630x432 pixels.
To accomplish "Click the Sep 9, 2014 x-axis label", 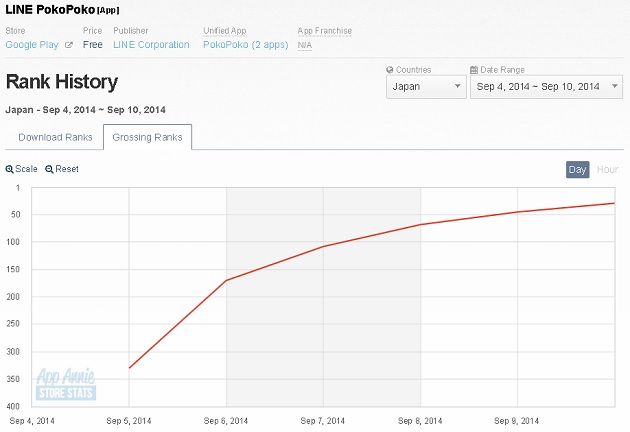I will (x=516, y=421).
